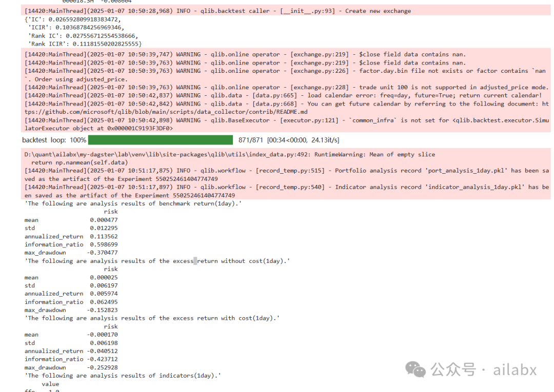Screen dimensions: 554x392
Task: Click the max_drawdown value -0.252928
Action: click(102, 367)
